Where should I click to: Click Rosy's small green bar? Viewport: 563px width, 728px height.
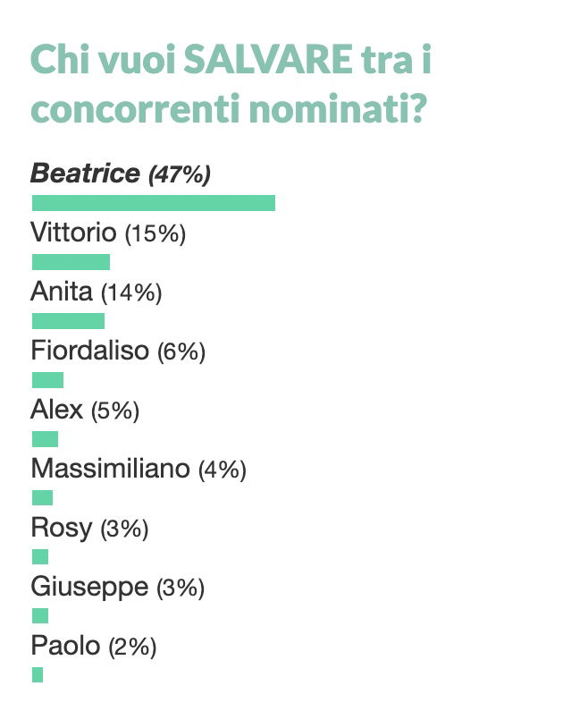pos(40,556)
